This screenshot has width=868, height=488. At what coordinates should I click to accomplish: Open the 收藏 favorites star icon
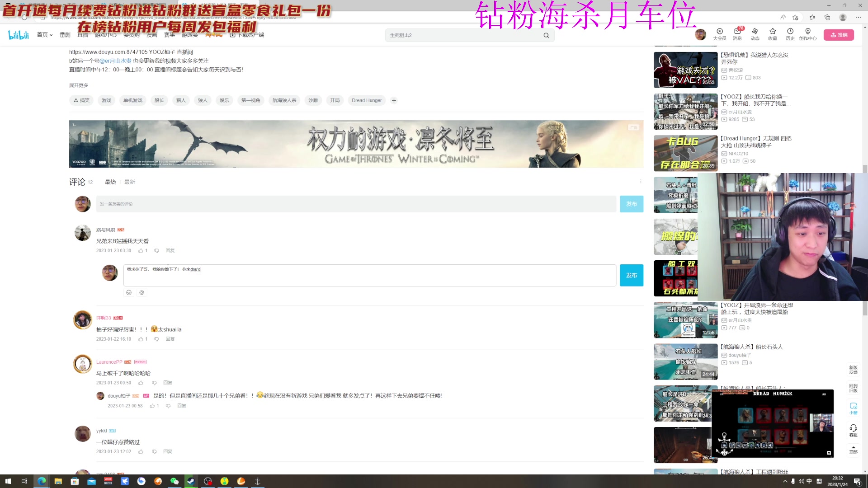(x=773, y=34)
